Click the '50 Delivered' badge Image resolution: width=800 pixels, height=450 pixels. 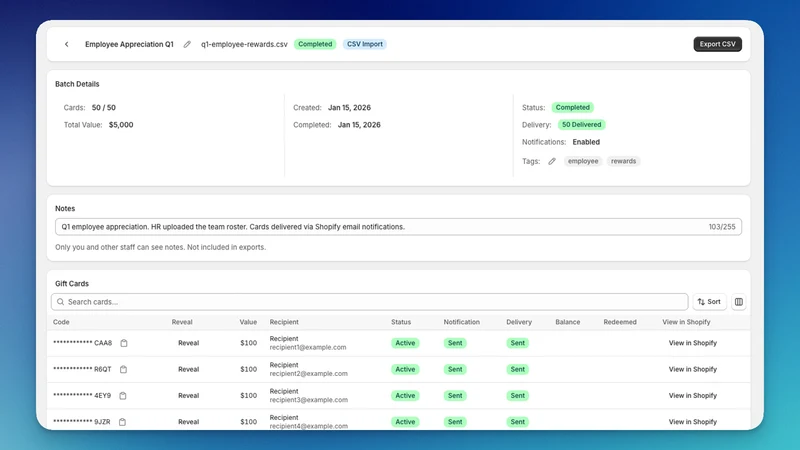(x=581, y=125)
